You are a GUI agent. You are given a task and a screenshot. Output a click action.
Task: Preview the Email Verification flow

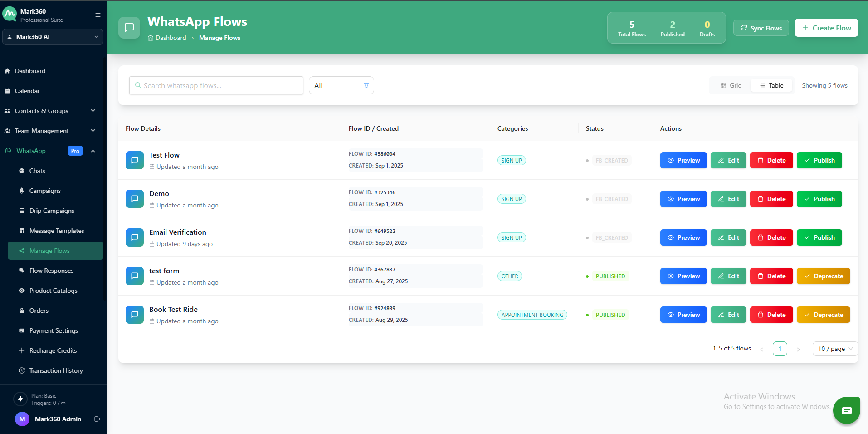(x=683, y=237)
